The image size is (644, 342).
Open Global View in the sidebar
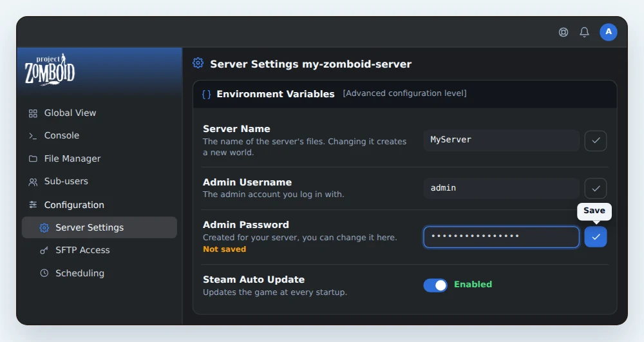tap(99, 113)
